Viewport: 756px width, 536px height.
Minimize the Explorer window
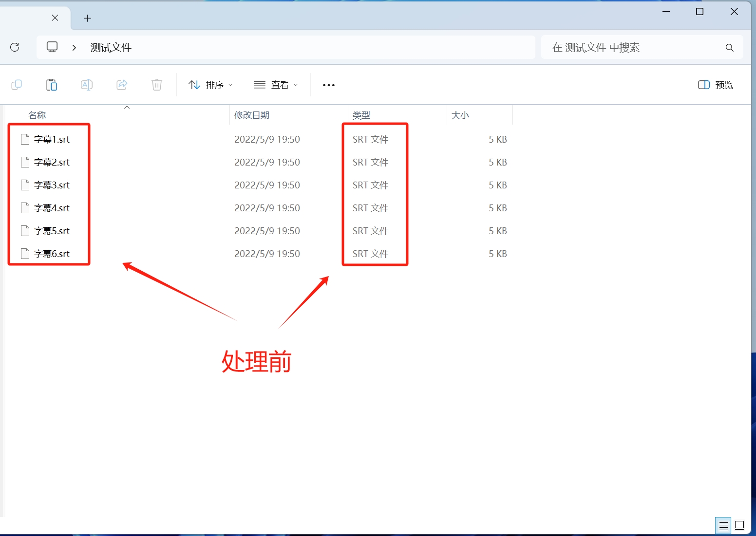coord(666,11)
